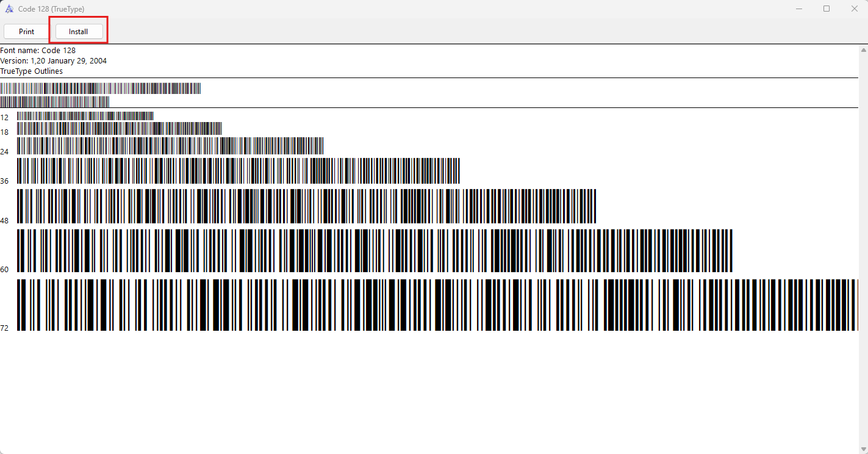The height and width of the screenshot is (454, 868).
Task: Click the size label '24'
Action: (4, 152)
